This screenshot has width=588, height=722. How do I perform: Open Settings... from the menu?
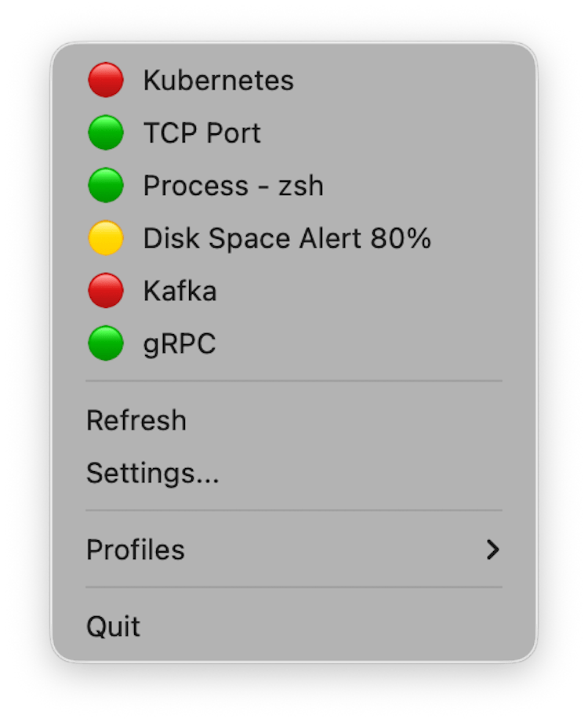click(x=152, y=473)
